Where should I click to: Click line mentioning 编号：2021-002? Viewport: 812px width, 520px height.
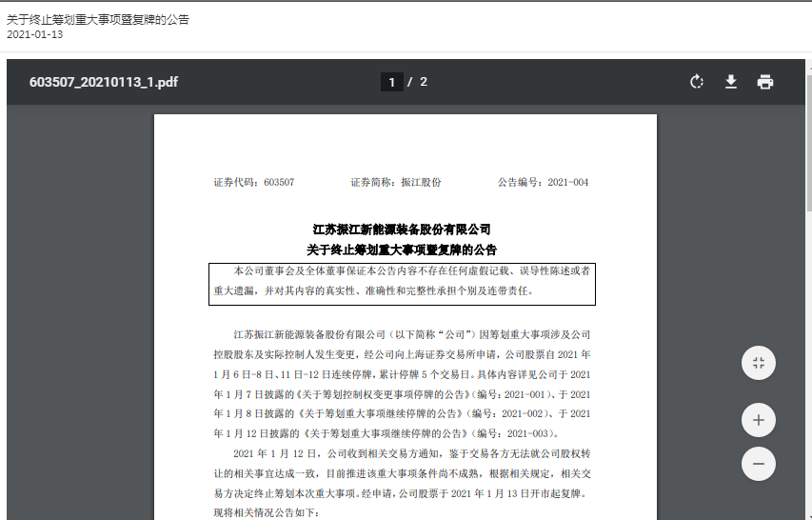coord(402,414)
